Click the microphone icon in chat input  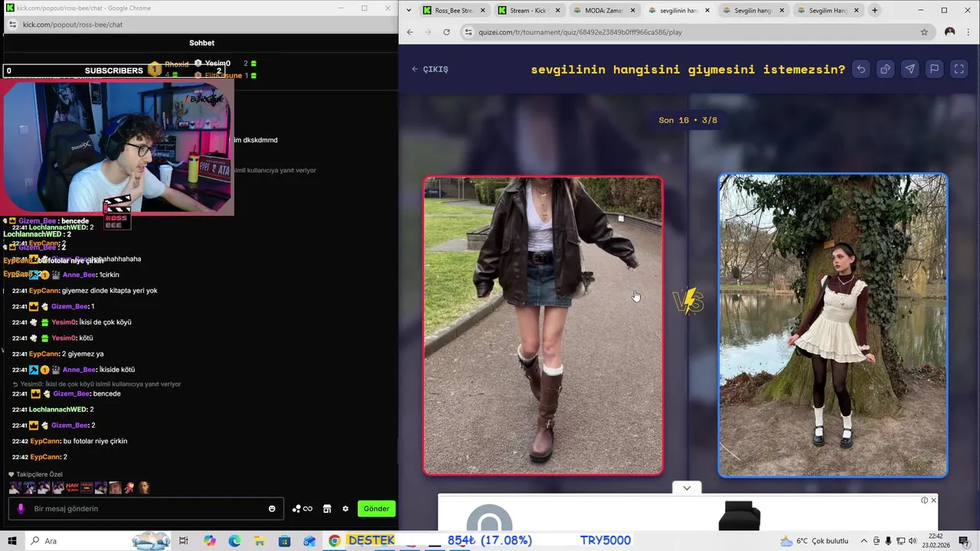[21, 509]
